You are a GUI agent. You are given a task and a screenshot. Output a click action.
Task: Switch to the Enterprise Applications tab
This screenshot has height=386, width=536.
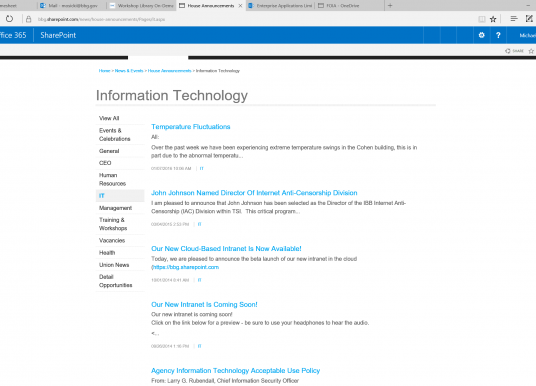[x=280, y=5]
